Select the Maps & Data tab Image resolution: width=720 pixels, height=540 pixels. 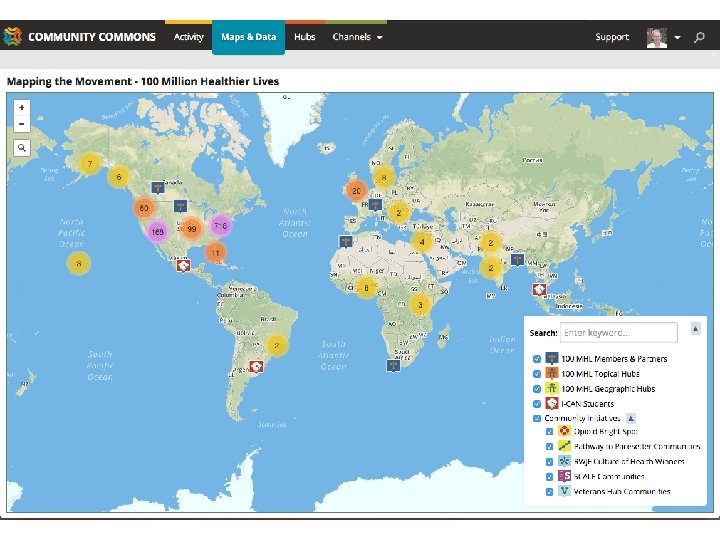[248, 37]
